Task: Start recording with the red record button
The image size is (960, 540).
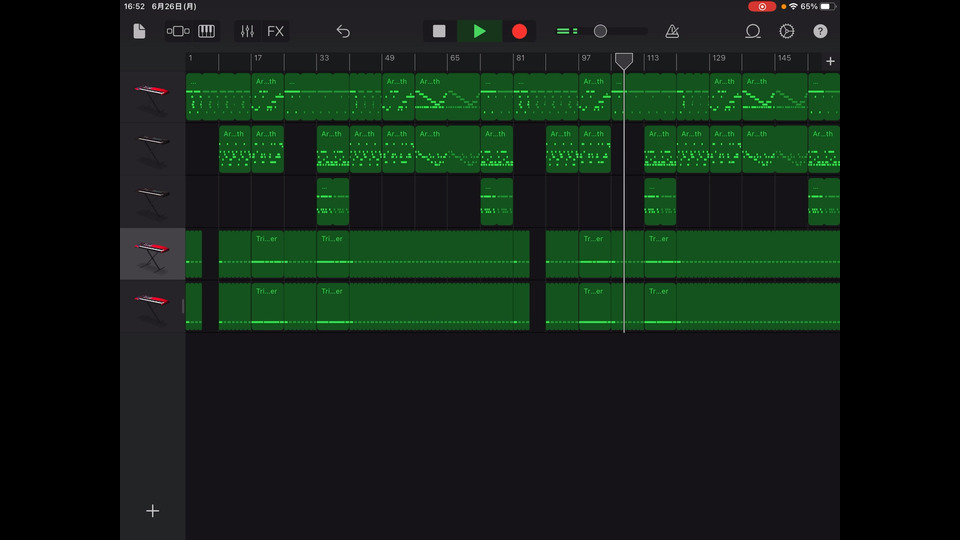Action: coord(519,31)
